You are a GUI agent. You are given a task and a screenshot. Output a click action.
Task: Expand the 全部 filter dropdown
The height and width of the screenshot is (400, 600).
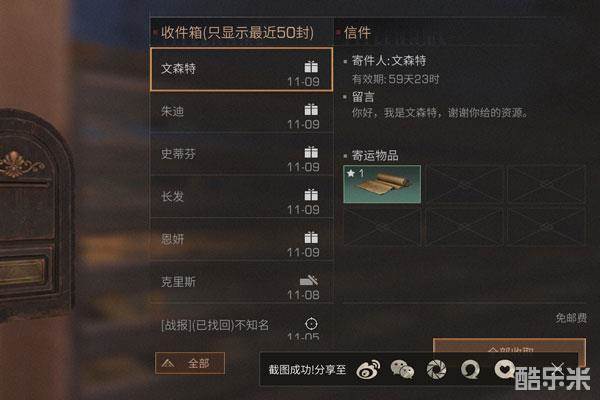point(190,363)
